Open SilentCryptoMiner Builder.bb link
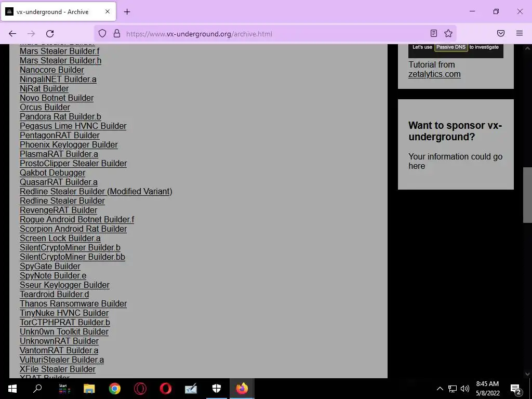Screen dimensions: 532x399 tap(72, 257)
